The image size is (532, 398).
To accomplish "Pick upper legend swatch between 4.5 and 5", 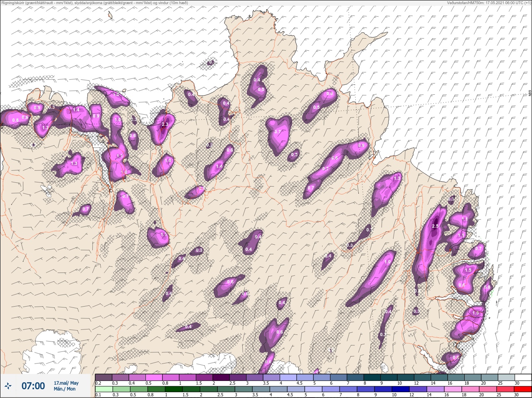I will pos(305,377).
